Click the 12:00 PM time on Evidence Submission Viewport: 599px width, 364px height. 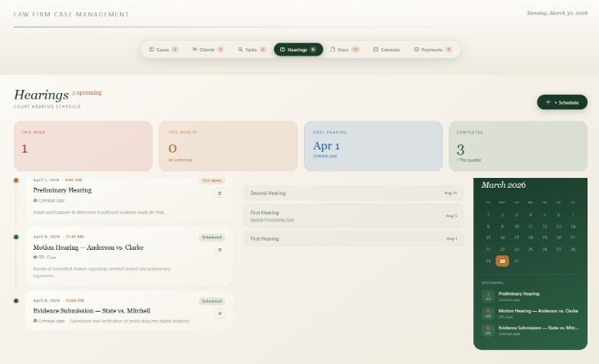74,300
